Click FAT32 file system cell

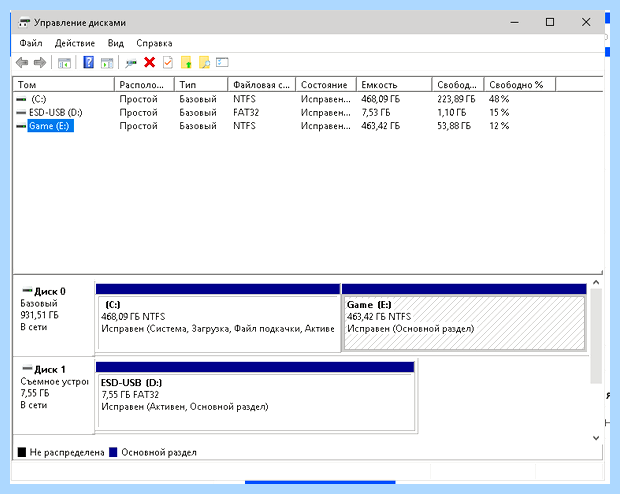coord(246,112)
